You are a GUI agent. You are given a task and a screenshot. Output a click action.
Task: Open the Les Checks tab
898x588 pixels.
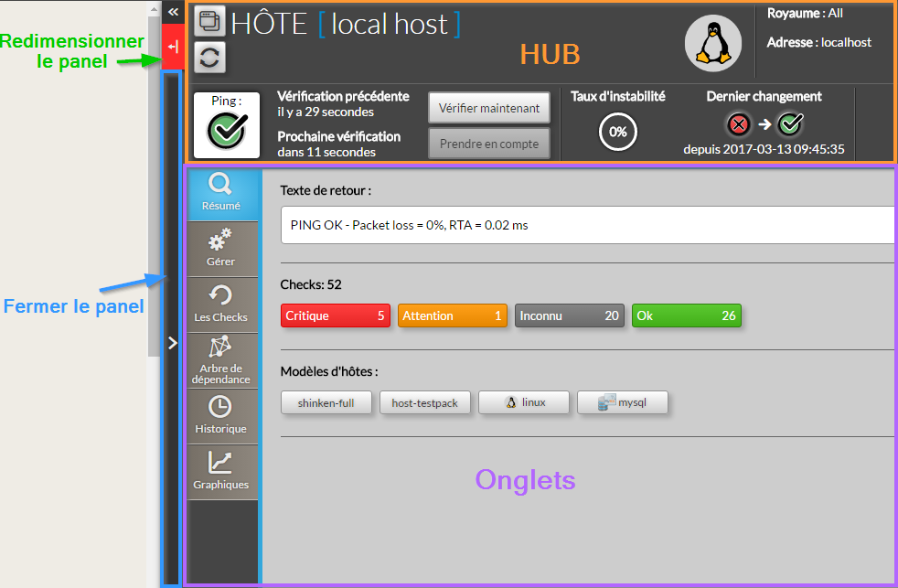click(x=220, y=305)
